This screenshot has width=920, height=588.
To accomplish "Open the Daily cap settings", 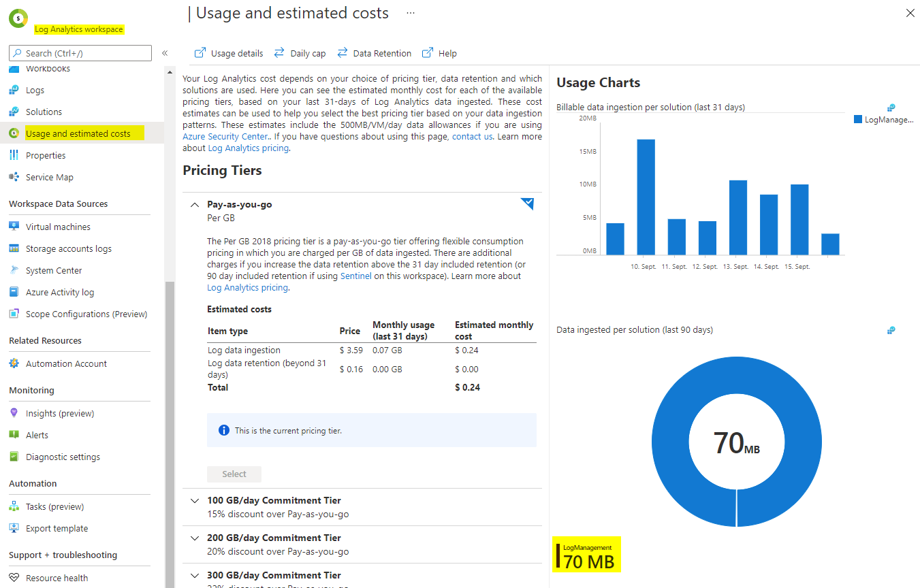I will 306,52.
